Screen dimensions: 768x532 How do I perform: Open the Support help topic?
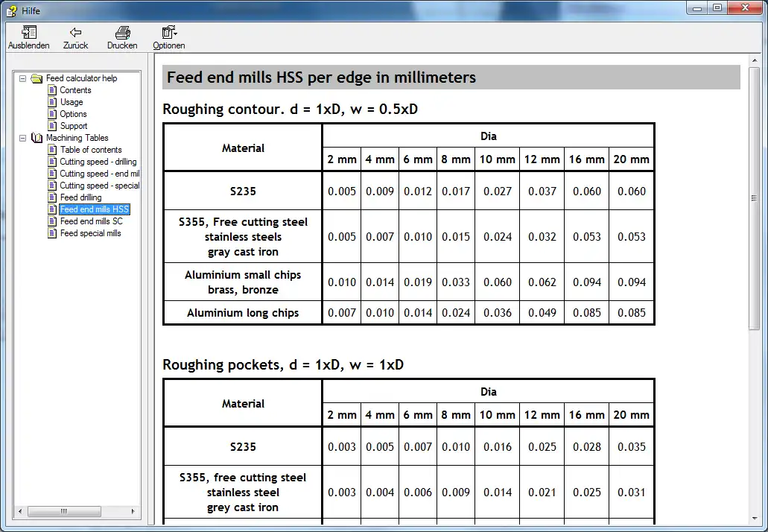click(x=74, y=126)
